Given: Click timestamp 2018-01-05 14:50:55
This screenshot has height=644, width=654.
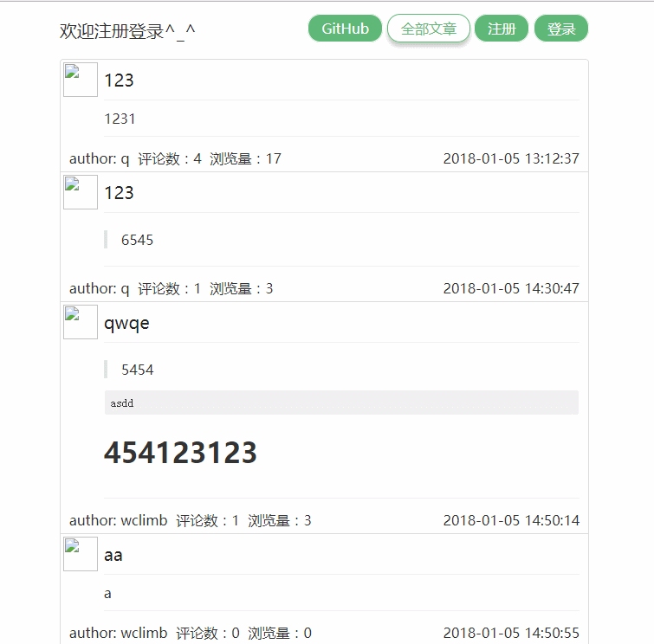Looking at the screenshot, I should [x=511, y=633].
